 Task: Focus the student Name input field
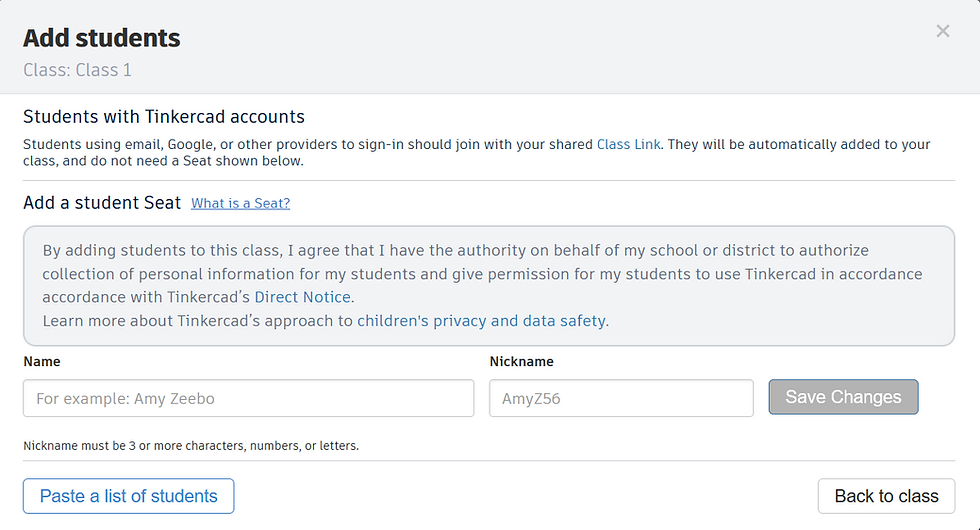click(249, 398)
